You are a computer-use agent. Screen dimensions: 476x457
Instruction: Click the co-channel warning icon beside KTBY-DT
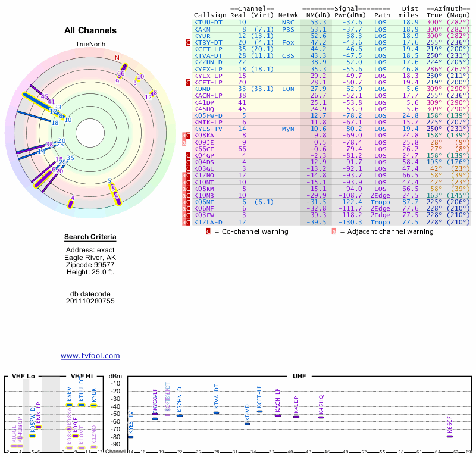click(x=188, y=42)
